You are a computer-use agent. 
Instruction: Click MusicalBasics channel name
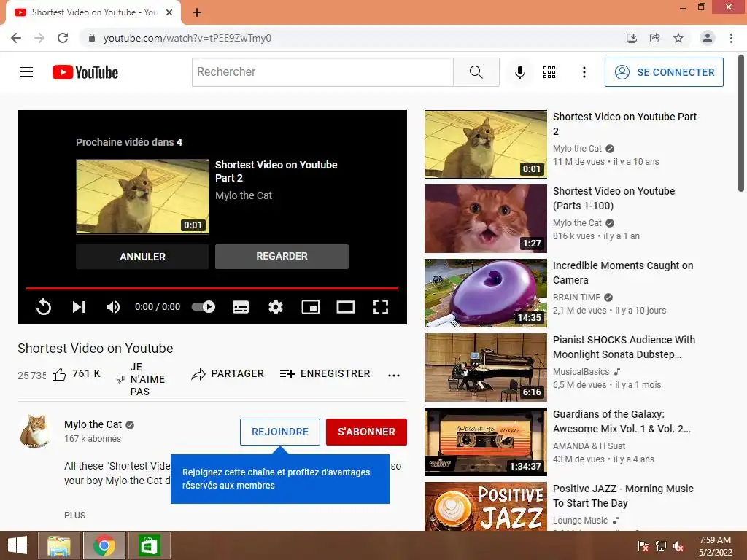pyautogui.click(x=581, y=371)
